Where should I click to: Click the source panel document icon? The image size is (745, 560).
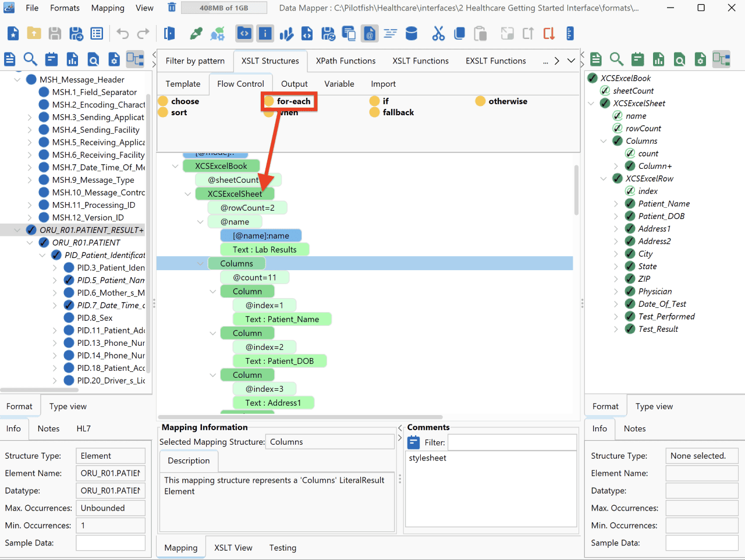pos(10,59)
